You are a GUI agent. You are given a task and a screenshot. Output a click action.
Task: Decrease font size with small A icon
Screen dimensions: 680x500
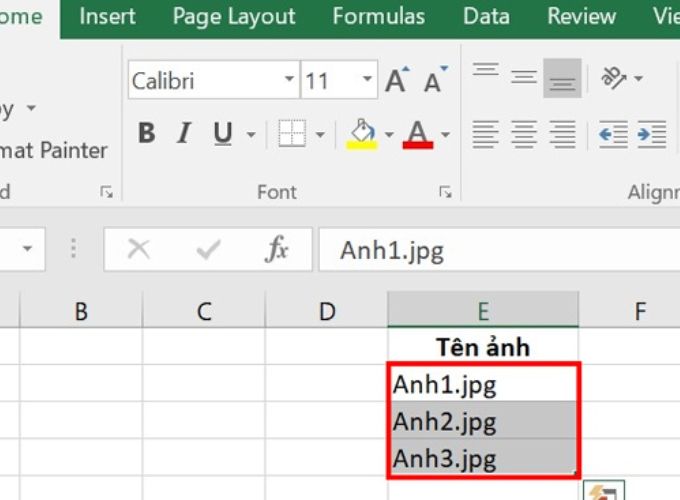tap(435, 80)
